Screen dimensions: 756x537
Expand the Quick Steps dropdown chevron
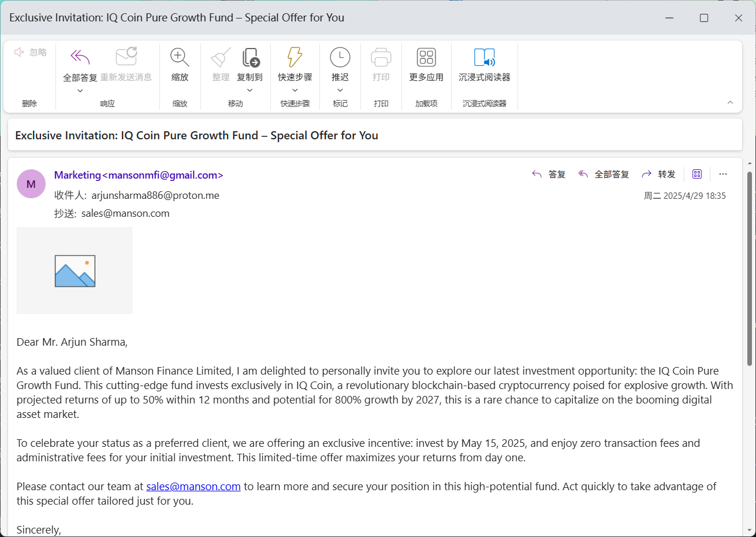[x=295, y=91]
